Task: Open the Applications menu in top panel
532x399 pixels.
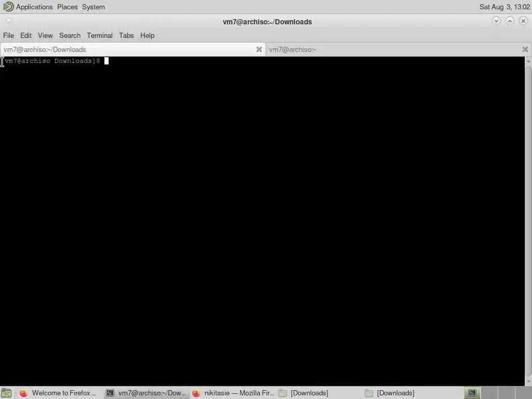Action: (x=34, y=7)
